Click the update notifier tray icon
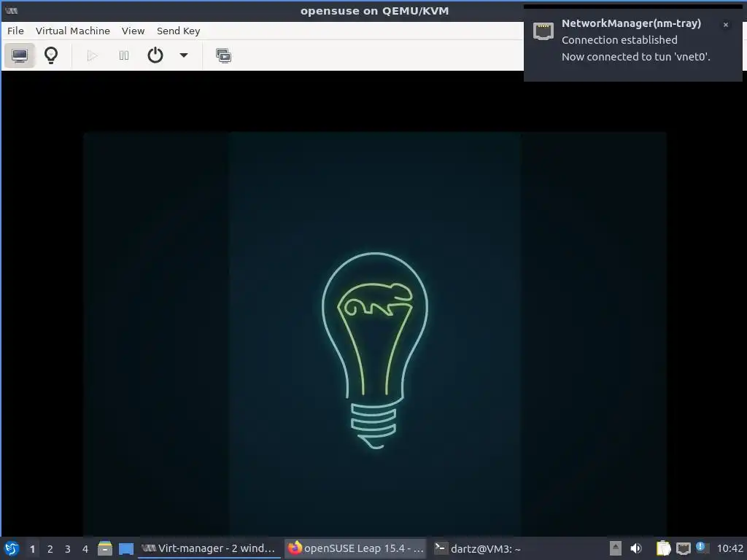Image resolution: width=747 pixels, height=560 pixels. [x=701, y=547]
